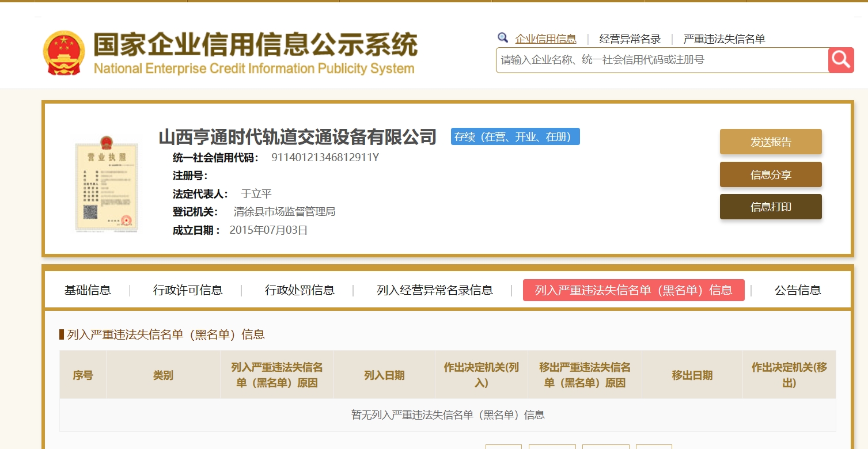This screenshot has width=868, height=449.
Task: Click the 移出严重违法失信名单（黑名单）原因 column header
Action: (585, 375)
